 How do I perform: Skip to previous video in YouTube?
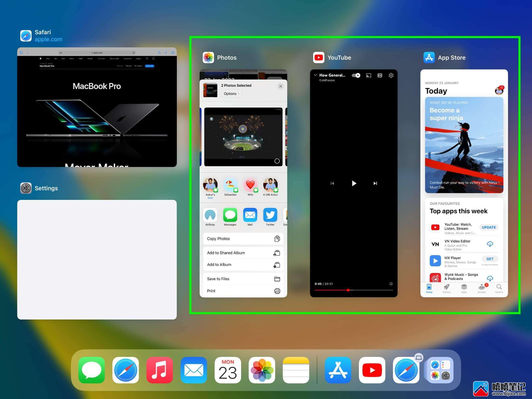pyautogui.click(x=332, y=183)
